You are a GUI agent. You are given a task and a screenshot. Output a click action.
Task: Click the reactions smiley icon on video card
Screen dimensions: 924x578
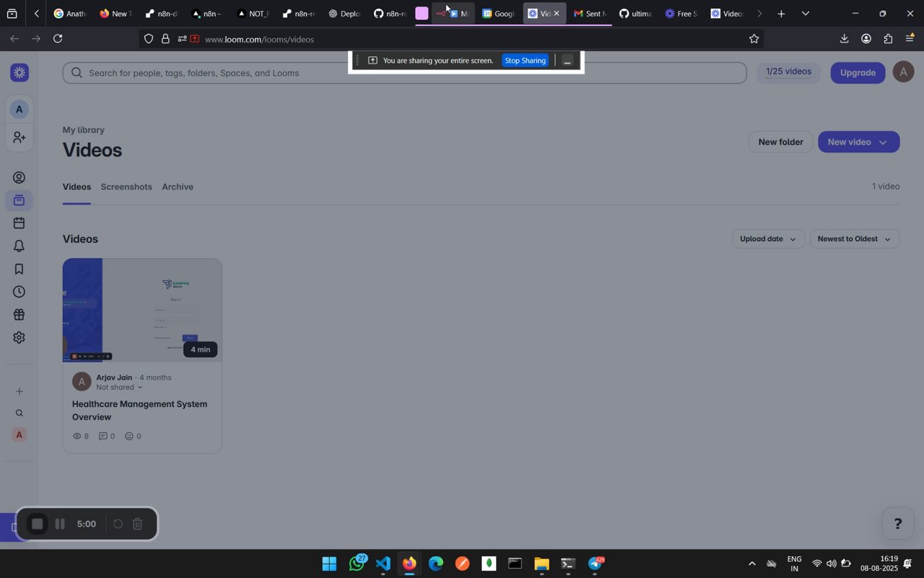[x=129, y=436]
